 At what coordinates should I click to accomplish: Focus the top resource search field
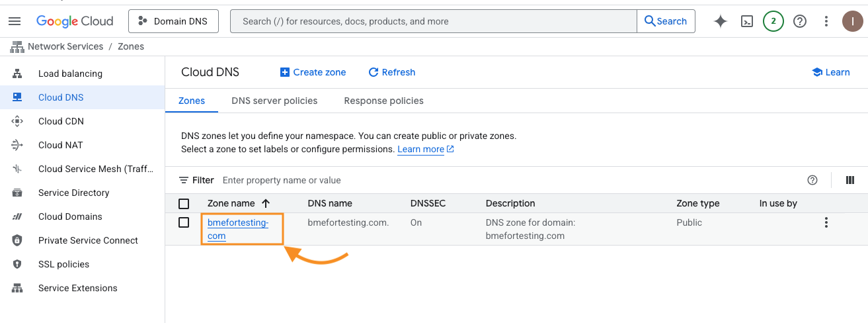[x=434, y=21]
